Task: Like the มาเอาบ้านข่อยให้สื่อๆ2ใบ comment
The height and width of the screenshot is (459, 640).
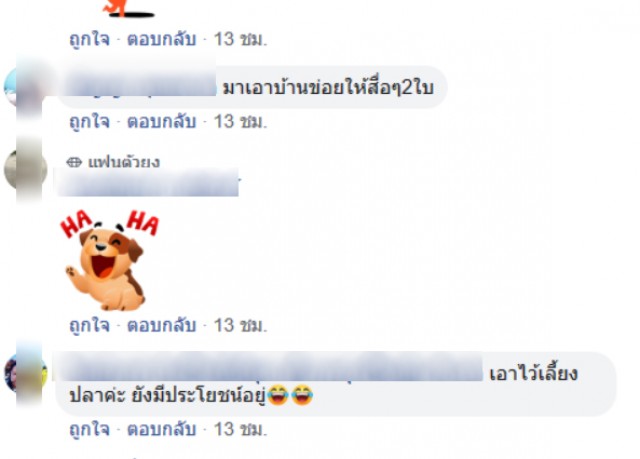Action: (x=89, y=122)
